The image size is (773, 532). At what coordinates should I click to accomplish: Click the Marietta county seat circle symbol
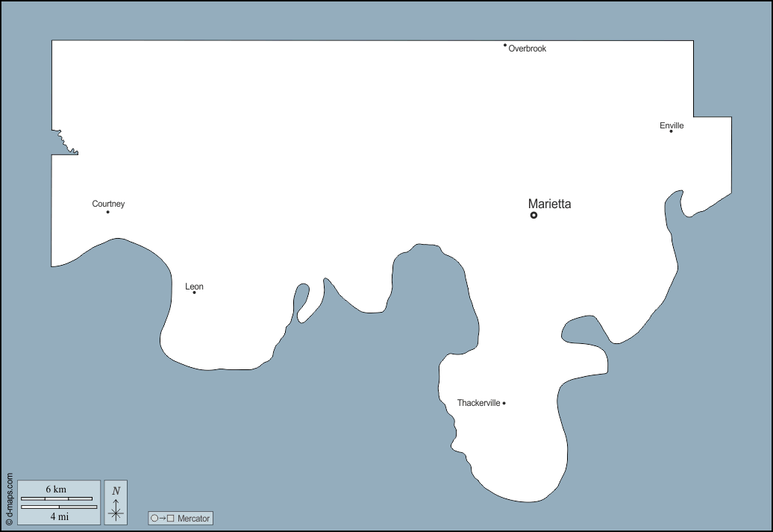click(533, 215)
